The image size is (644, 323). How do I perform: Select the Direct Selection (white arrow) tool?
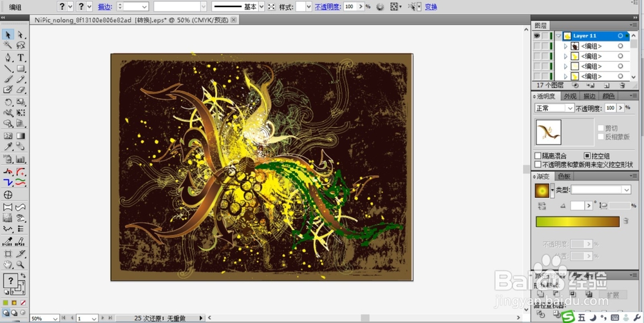(x=21, y=35)
